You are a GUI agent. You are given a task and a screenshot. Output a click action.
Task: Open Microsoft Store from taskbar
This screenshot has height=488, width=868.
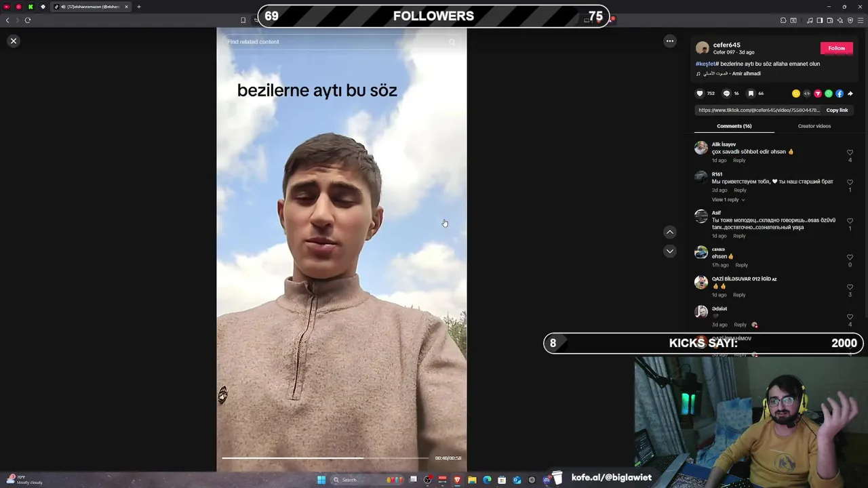coord(502,480)
